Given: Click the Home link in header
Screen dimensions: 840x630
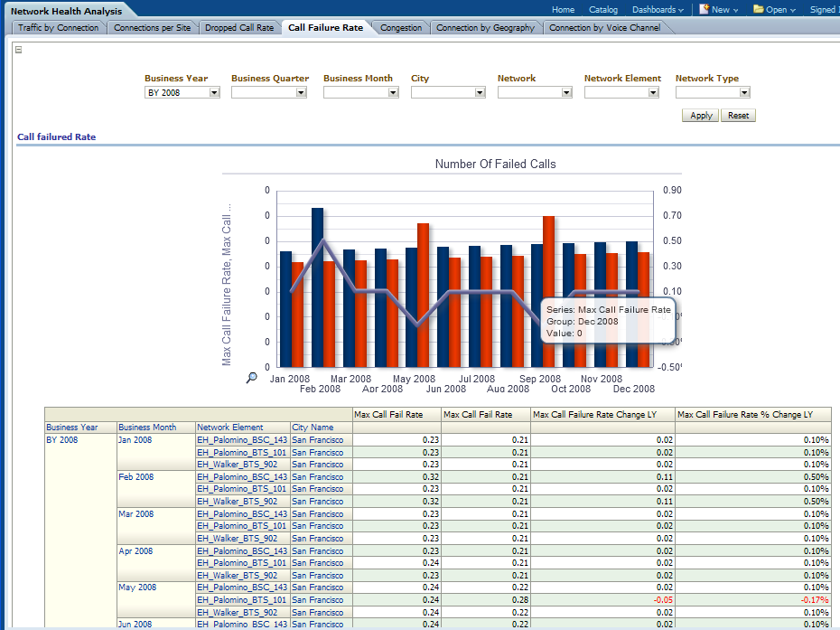Looking at the screenshot, I should click(563, 10).
